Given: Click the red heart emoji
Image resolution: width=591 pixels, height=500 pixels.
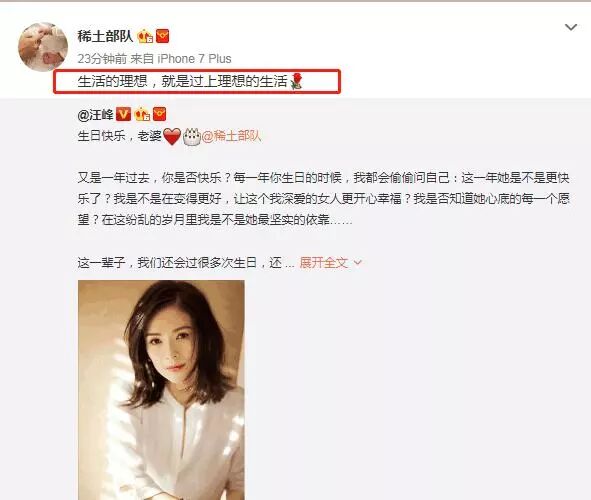Looking at the screenshot, I should (x=172, y=136).
